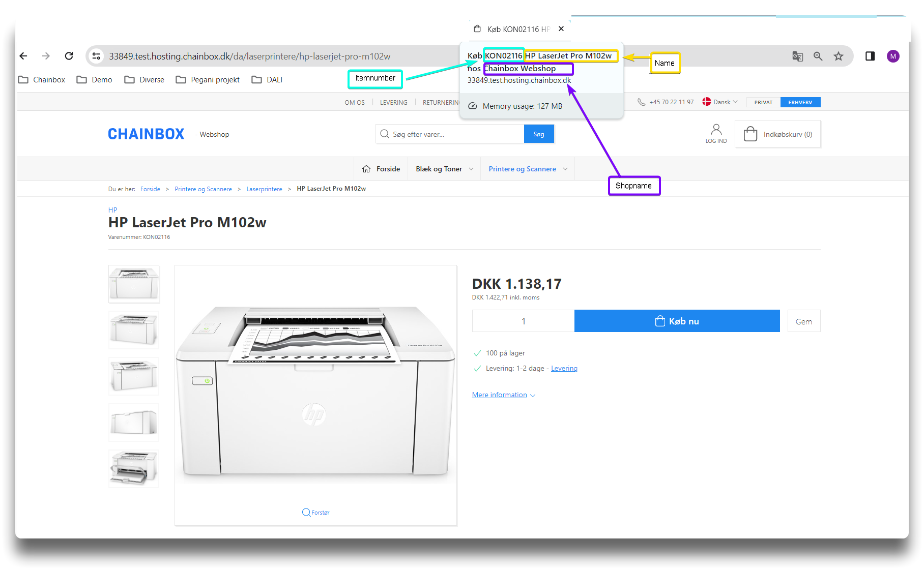
Task: Expand Mere information
Action: pyautogui.click(x=504, y=395)
